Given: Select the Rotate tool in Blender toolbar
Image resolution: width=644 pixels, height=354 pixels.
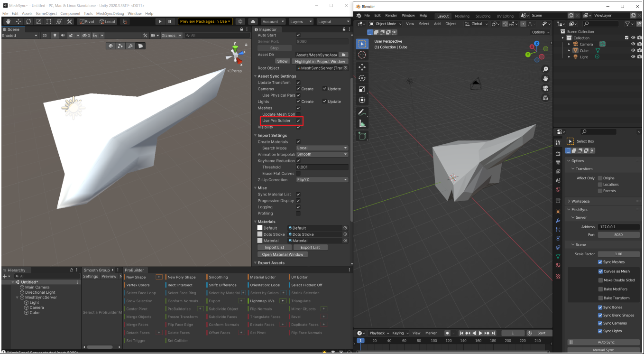Looking at the screenshot, I should [x=362, y=78].
